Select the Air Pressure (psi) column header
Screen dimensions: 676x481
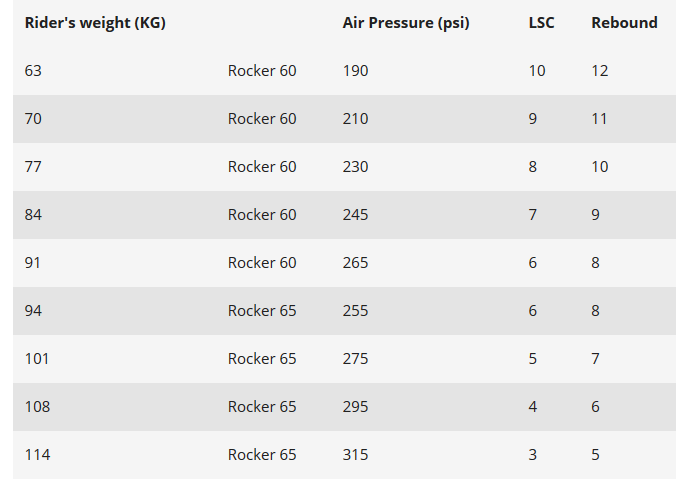pyautogui.click(x=406, y=23)
